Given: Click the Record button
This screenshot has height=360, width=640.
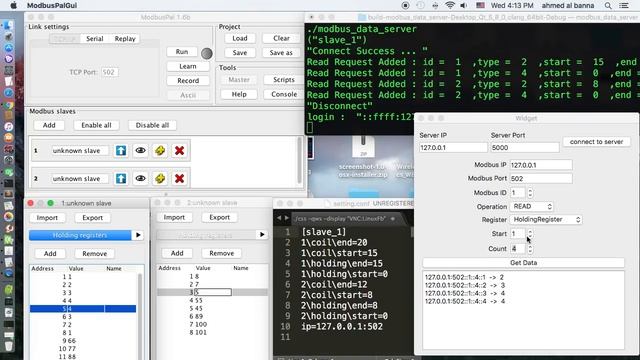Looking at the screenshot, I should [188, 81].
